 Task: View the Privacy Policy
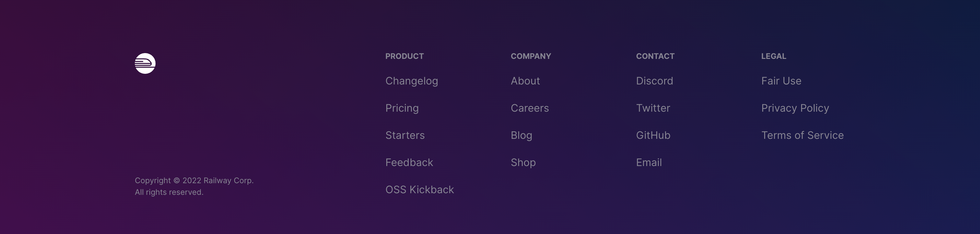click(x=795, y=108)
